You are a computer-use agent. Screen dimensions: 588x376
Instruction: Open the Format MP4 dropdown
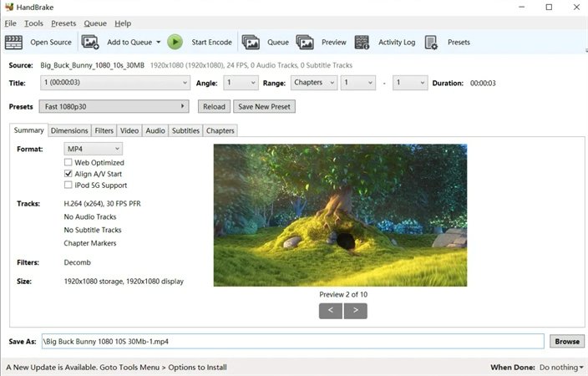pyautogui.click(x=93, y=149)
